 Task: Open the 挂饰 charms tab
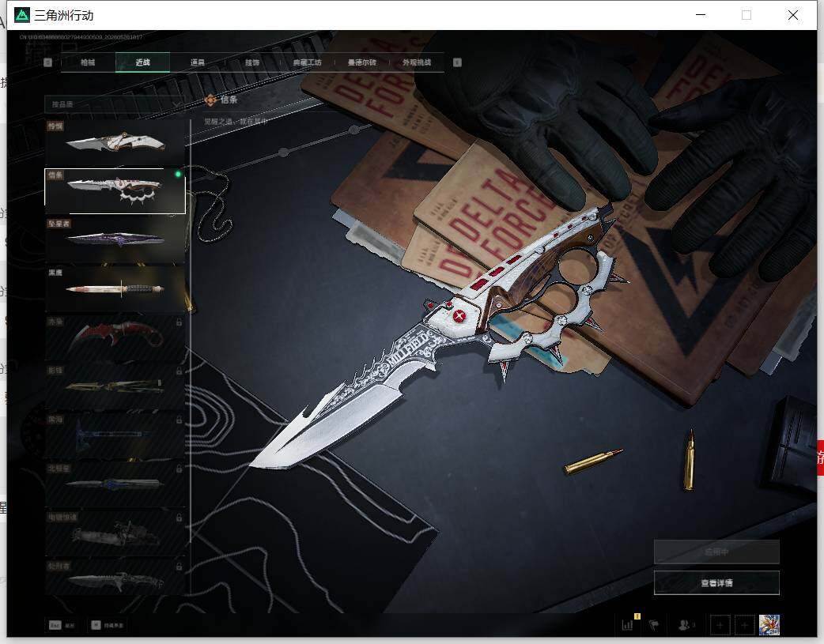252,62
